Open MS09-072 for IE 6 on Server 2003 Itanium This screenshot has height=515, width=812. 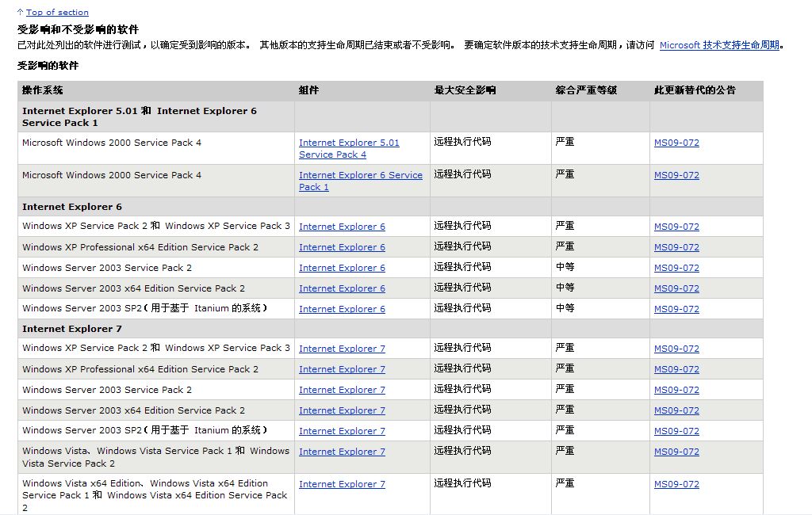pos(676,309)
